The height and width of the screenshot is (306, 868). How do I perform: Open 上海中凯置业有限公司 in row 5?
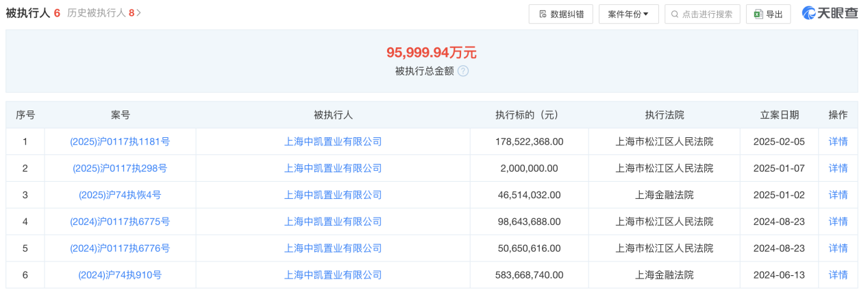tap(333, 248)
